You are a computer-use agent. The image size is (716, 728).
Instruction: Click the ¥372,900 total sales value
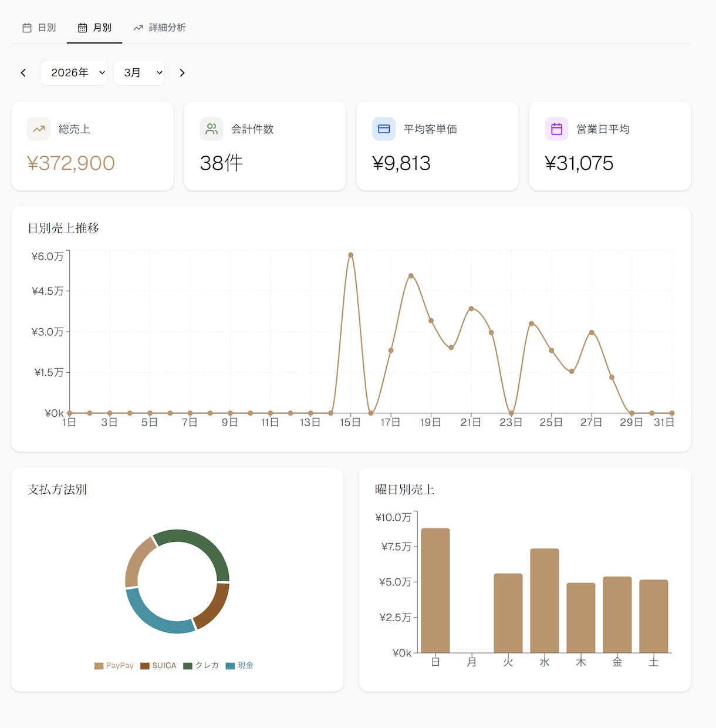71,163
